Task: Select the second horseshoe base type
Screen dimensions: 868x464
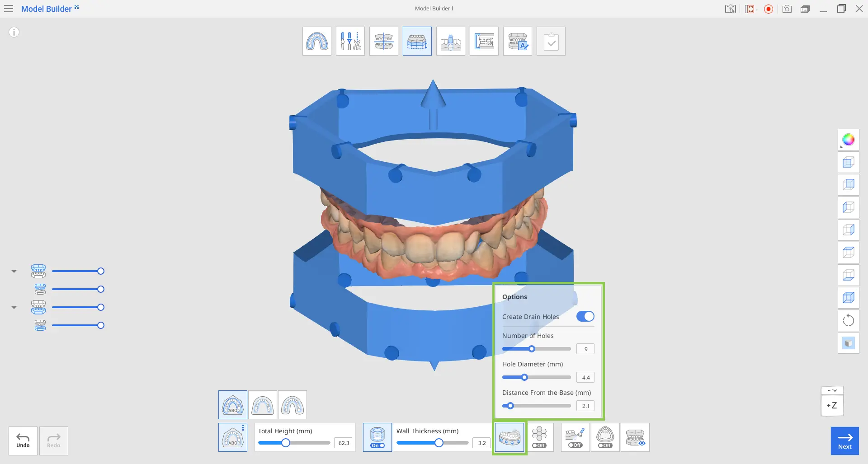Action: click(263, 405)
